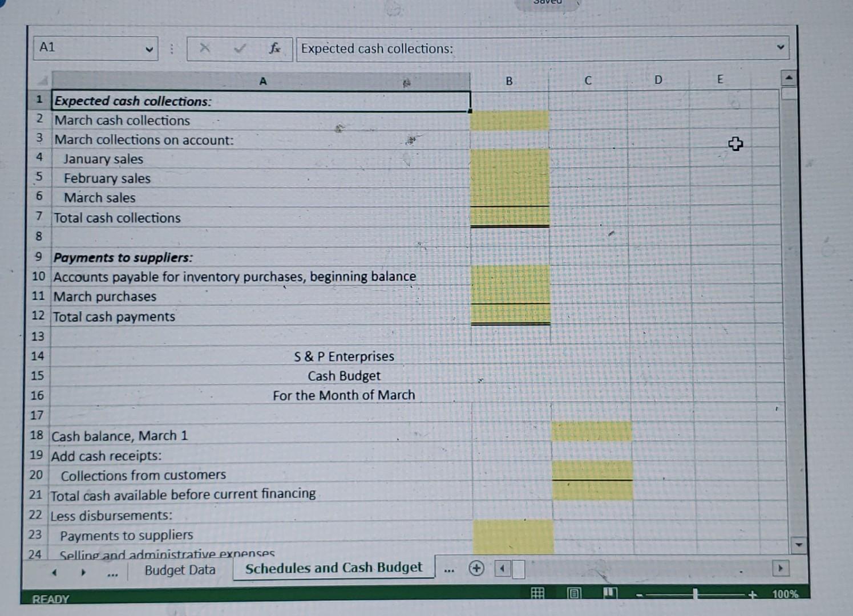Open the Name Box dropdown
The image size is (853, 616).
click(x=148, y=49)
